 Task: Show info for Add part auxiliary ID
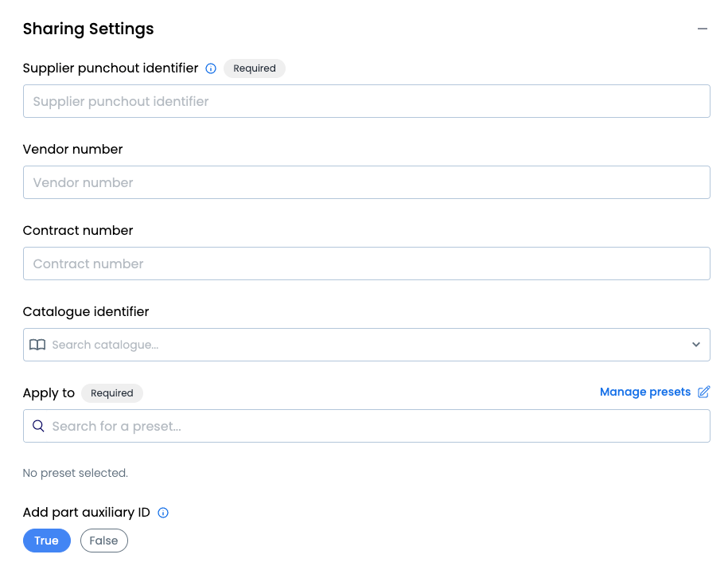163,513
